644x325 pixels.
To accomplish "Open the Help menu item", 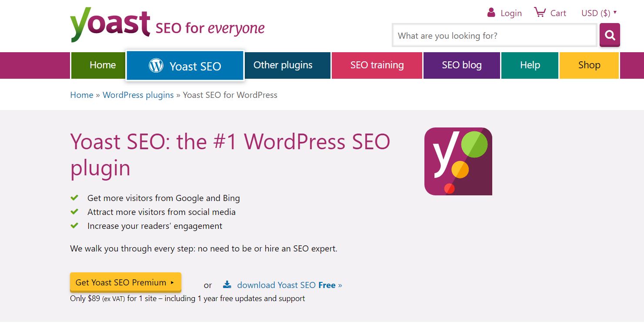I will 530,65.
